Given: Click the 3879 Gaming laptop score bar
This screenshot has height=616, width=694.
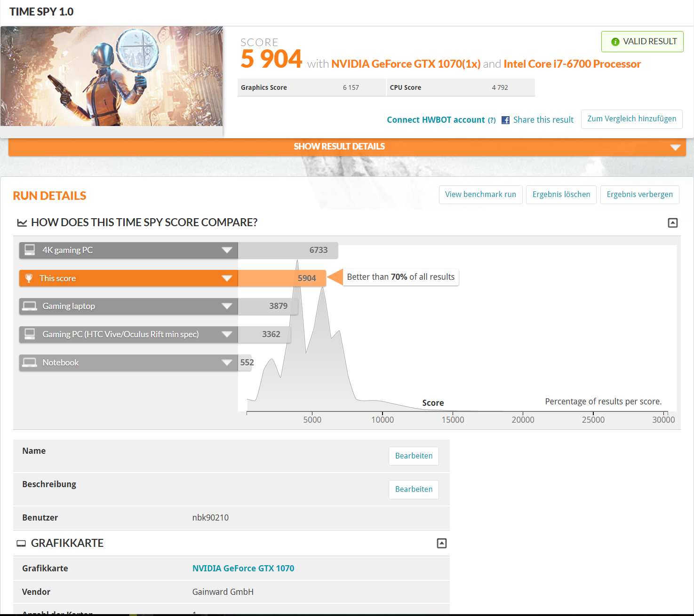Looking at the screenshot, I should (x=268, y=306).
